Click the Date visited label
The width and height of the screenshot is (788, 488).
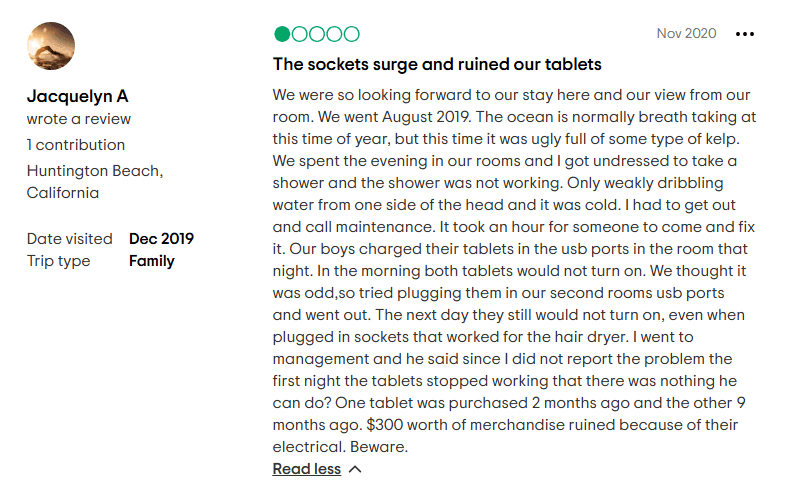point(69,238)
